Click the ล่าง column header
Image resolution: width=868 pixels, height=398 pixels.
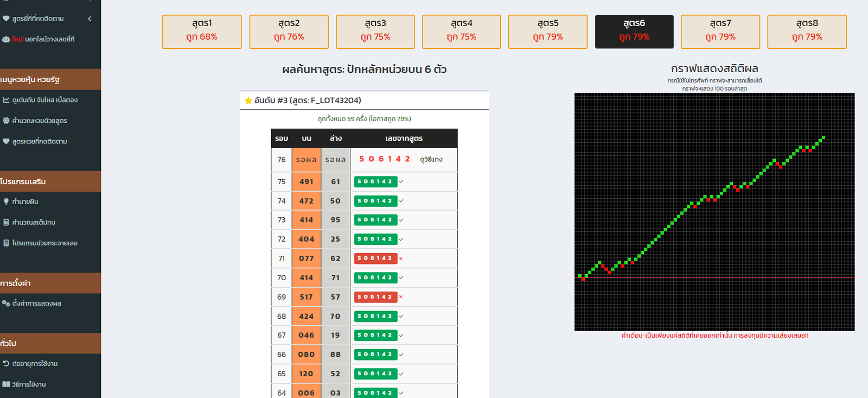(x=336, y=138)
